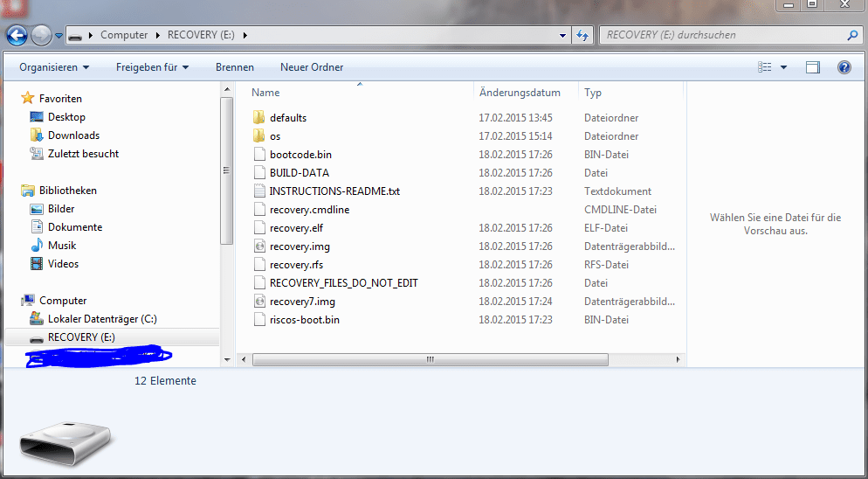This screenshot has width=868, height=479.
Task: Click the refresh button beside address bar
Action: [582, 35]
